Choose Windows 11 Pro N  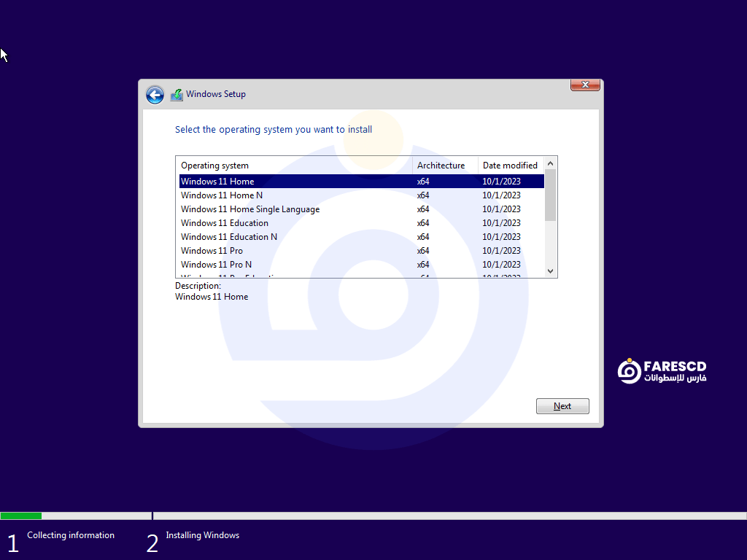coord(362,264)
